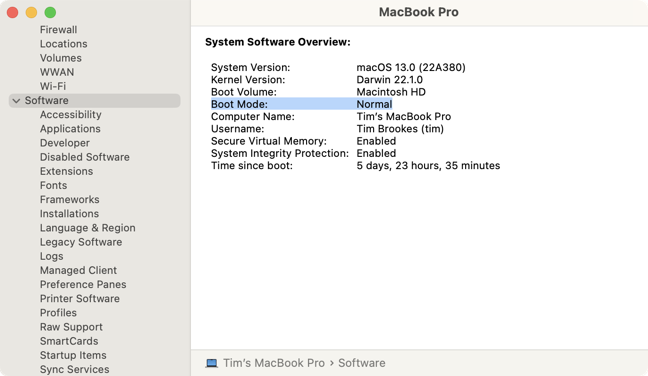Select Preference Panes entry
The width and height of the screenshot is (648, 376).
pyautogui.click(x=83, y=284)
